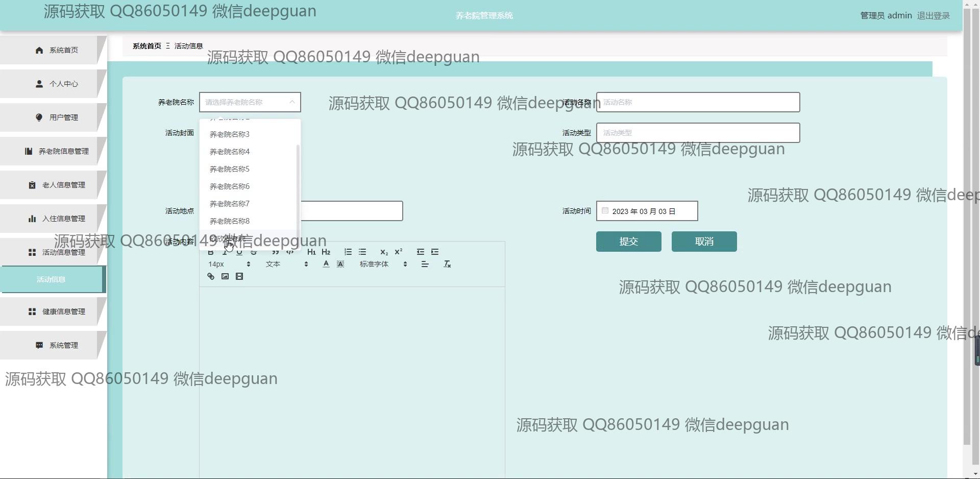Apply Heading 1 formatting
The image size is (980, 479).
[x=311, y=252]
